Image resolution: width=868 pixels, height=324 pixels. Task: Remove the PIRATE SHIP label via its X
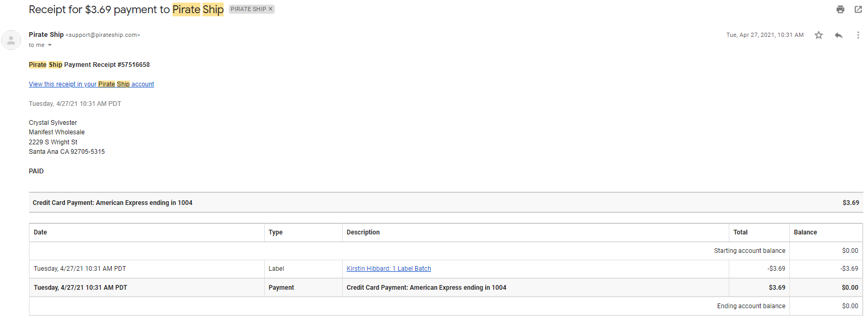click(x=271, y=9)
